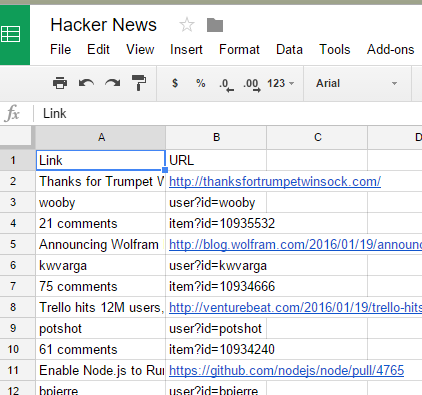Select cell A1 containing Link
Screen dimensions: 422x395
click(100, 160)
